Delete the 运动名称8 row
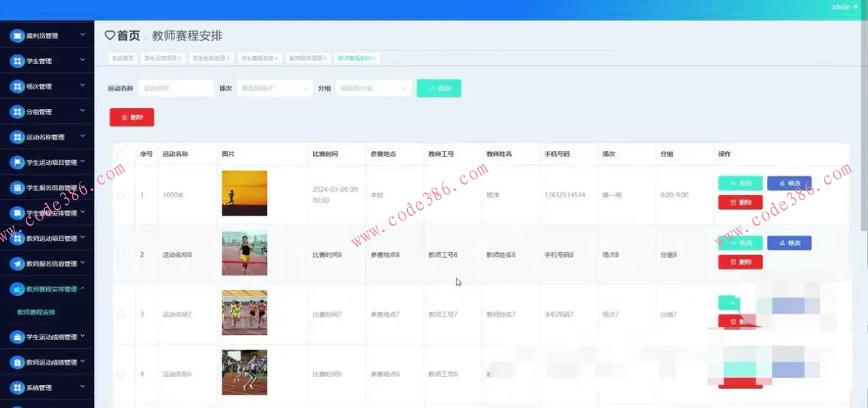 point(740,262)
